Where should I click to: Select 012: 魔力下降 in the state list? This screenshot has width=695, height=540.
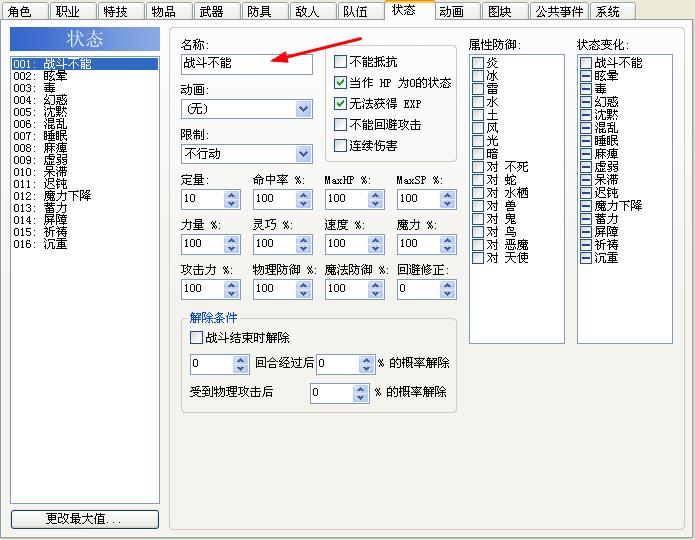click(x=85, y=196)
